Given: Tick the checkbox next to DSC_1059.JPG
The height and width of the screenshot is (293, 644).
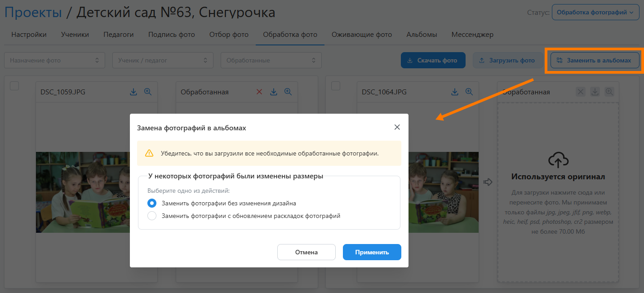Looking at the screenshot, I should [14, 86].
